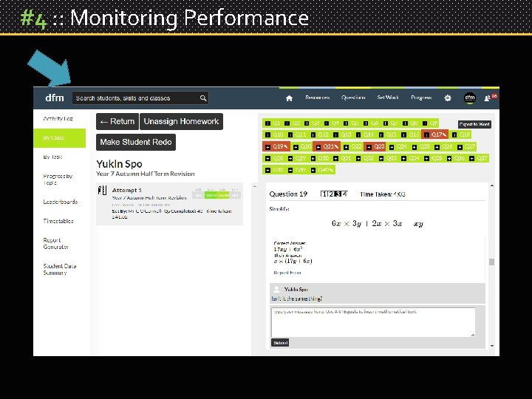Expand question Q40 with its plus icon

313,170
